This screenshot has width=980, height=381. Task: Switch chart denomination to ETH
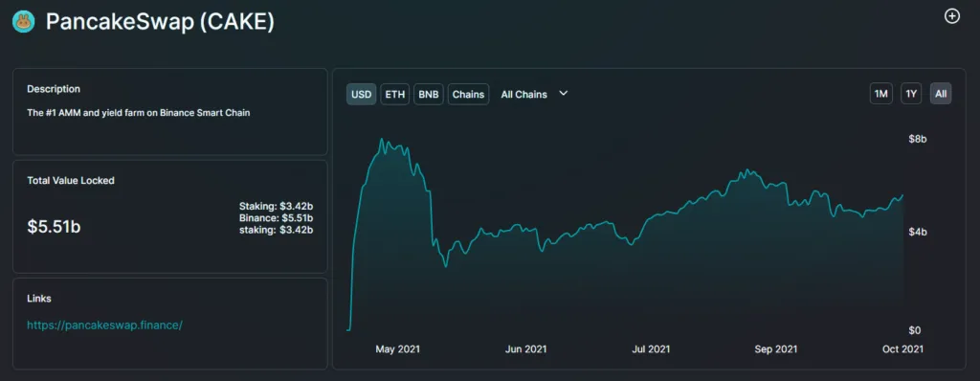pos(395,95)
